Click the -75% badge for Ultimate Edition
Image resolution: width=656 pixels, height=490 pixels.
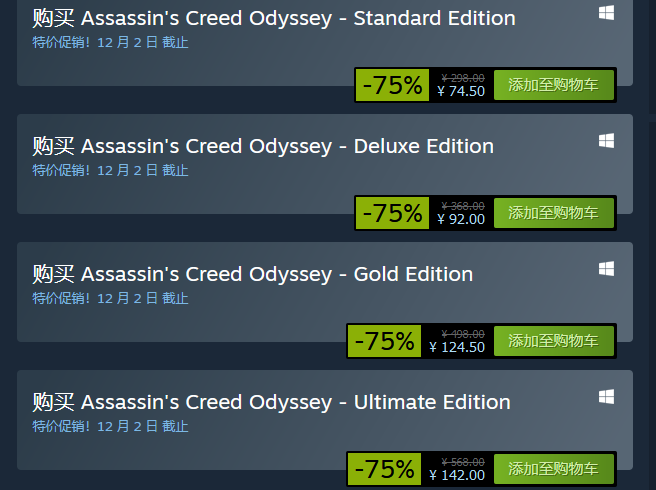(x=384, y=469)
